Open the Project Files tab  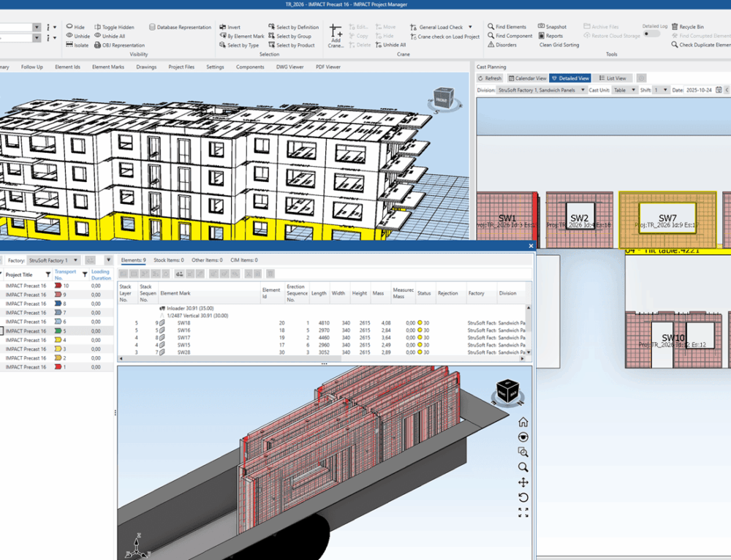pos(181,67)
